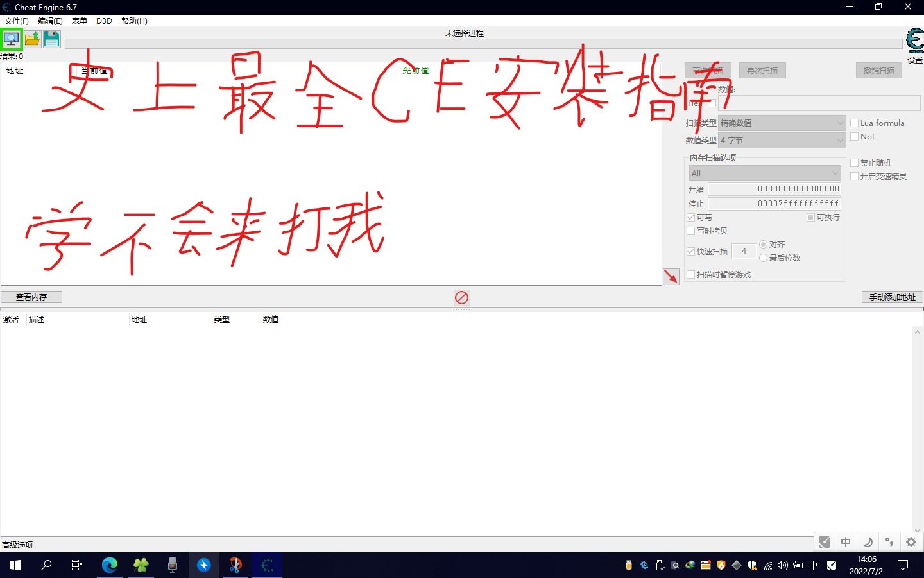Click the 手动添加地址 button

tap(892, 297)
